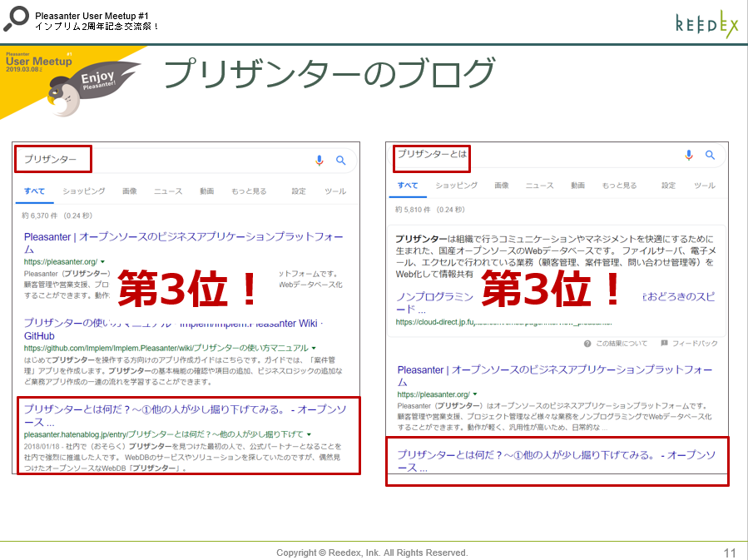Open the プリザンターの使い方マニュアル GitHub result link
The width and height of the screenshot is (748, 560).
tap(174, 330)
